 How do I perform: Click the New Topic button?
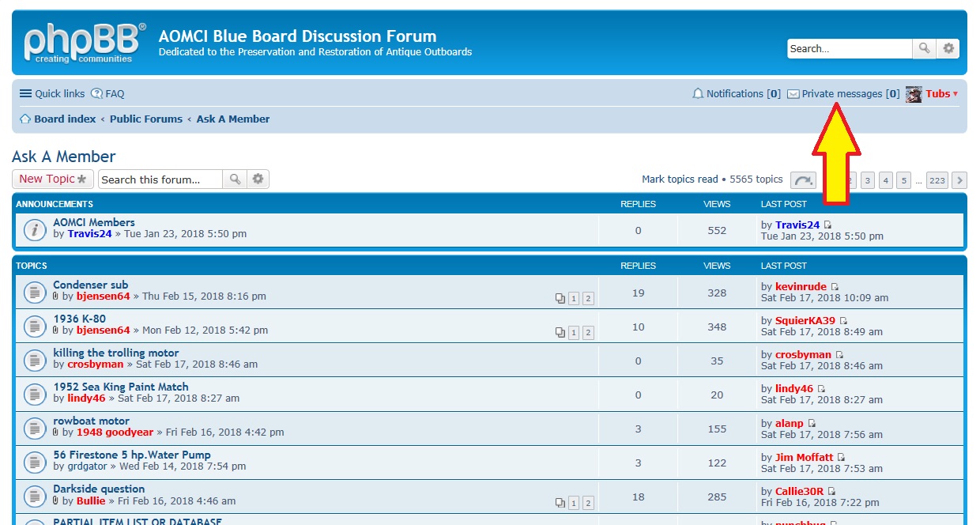point(52,179)
